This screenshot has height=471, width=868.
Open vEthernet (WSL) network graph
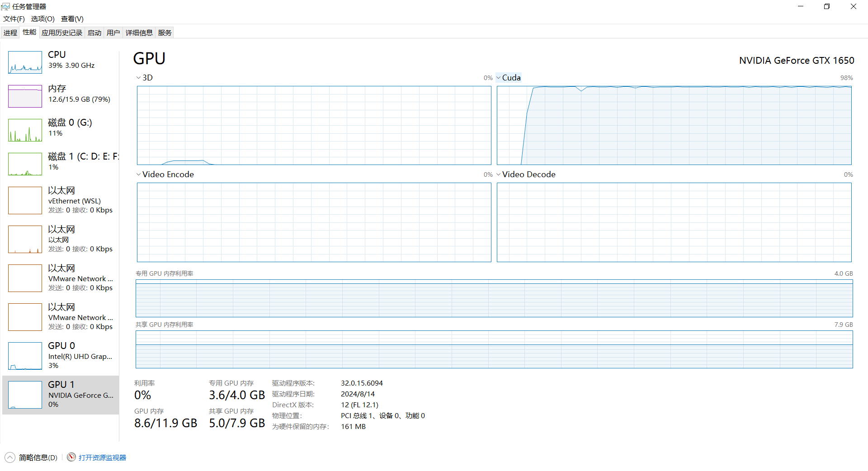25,201
